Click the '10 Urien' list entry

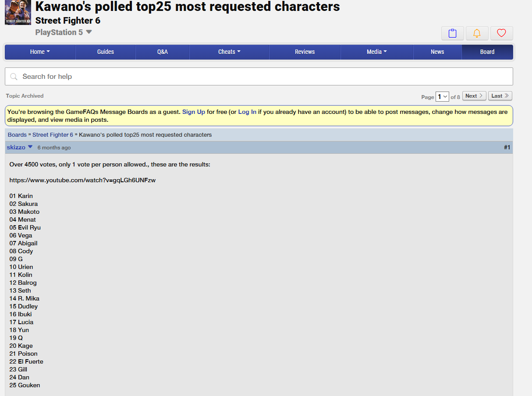click(21, 267)
